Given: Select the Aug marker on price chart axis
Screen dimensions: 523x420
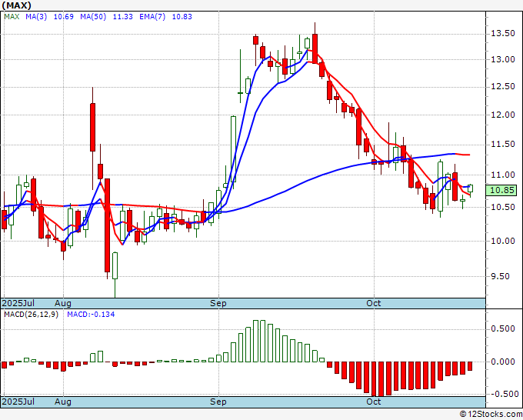Looking at the screenshot, I should click(x=64, y=303).
